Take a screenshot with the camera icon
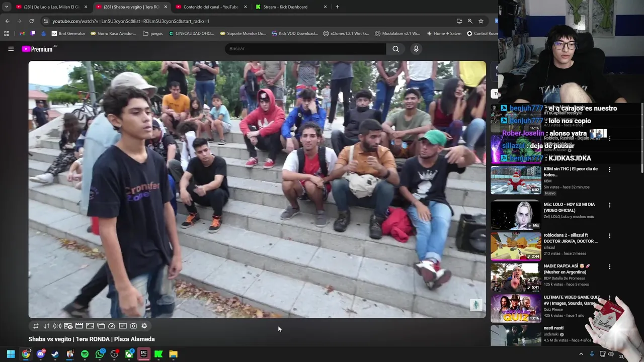644x362 pixels. click(x=133, y=326)
